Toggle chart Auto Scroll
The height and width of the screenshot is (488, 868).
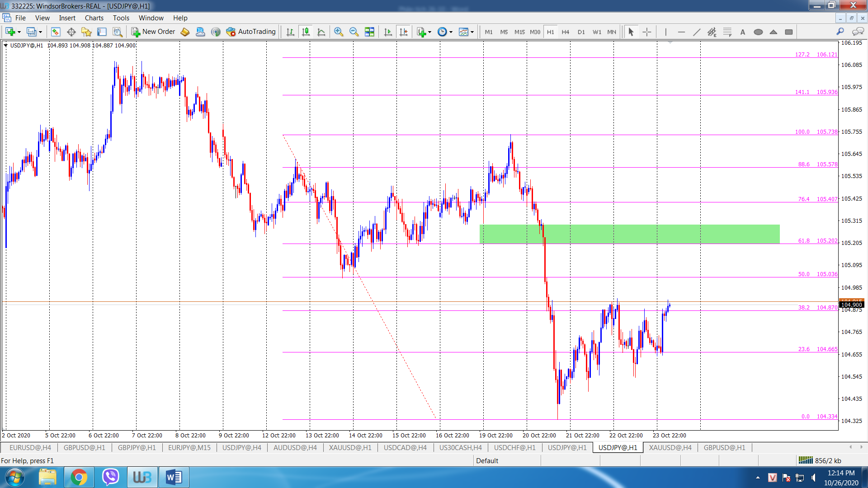388,32
